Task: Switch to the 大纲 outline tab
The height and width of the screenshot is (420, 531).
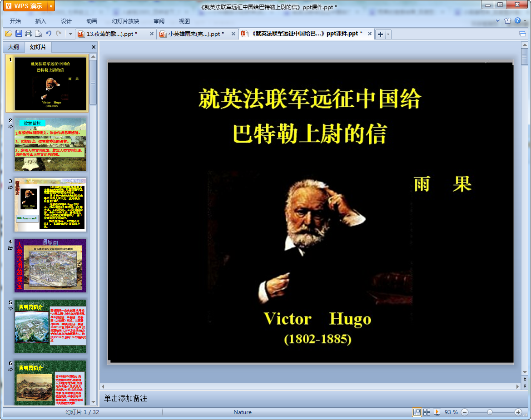Action: coord(14,47)
